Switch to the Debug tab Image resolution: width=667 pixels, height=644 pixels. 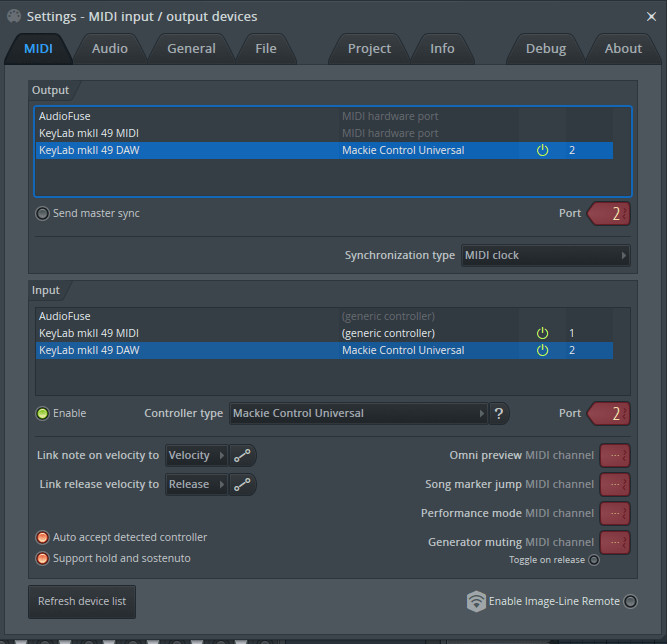[546, 48]
